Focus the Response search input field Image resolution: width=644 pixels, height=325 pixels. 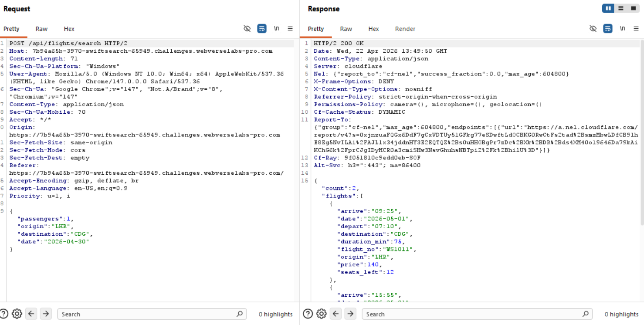click(x=473, y=314)
